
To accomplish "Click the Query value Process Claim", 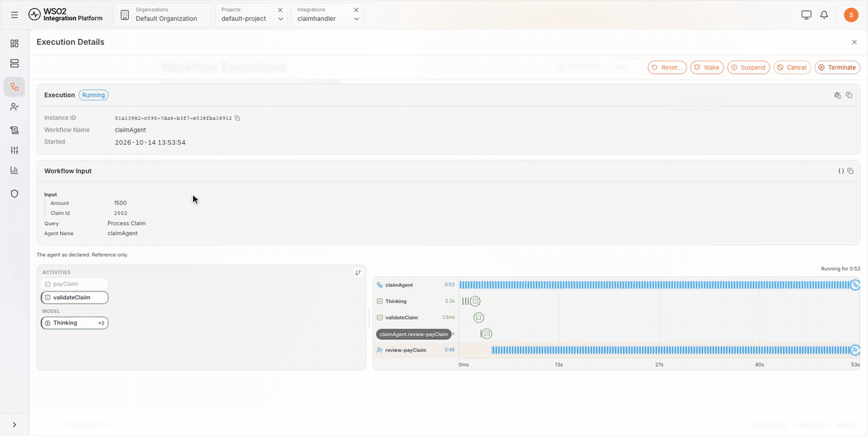I will pyautogui.click(x=127, y=223).
